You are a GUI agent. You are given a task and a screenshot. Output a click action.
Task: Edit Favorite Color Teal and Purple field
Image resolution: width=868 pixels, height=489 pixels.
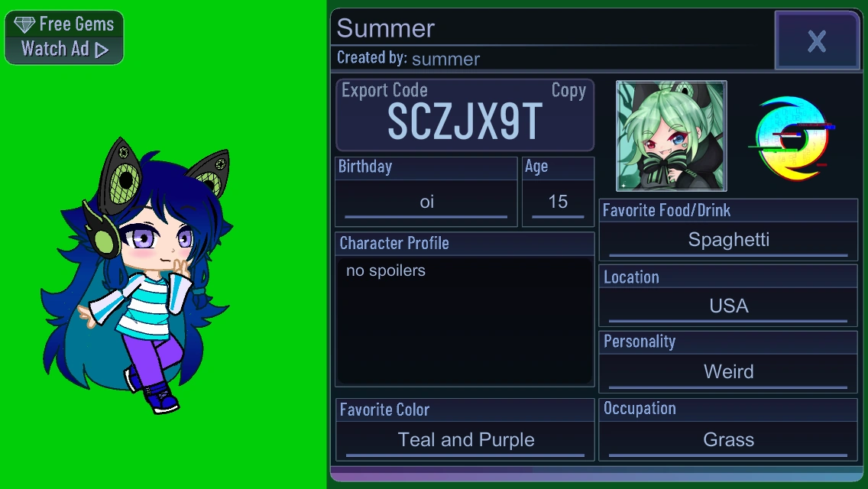[465, 440]
